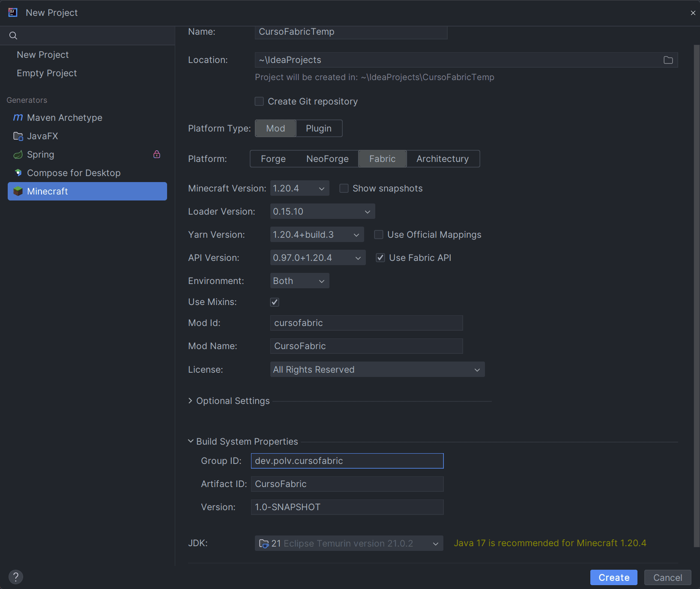The image size is (700, 589).
Task: Select Plugin platform type
Action: (319, 129)
